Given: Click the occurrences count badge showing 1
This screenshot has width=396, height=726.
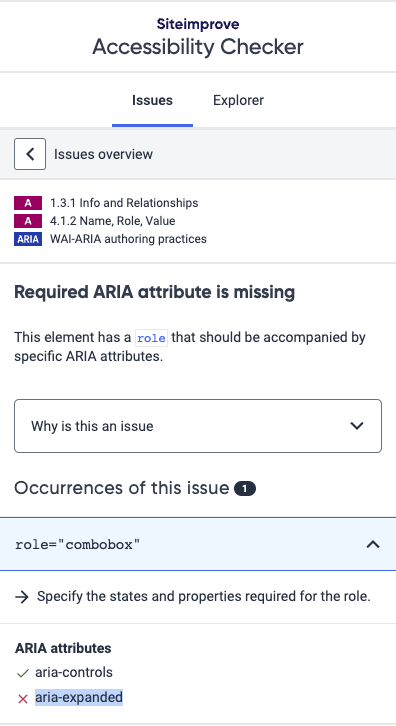Looking at the screenshot, I should click(x=245, y=488).
